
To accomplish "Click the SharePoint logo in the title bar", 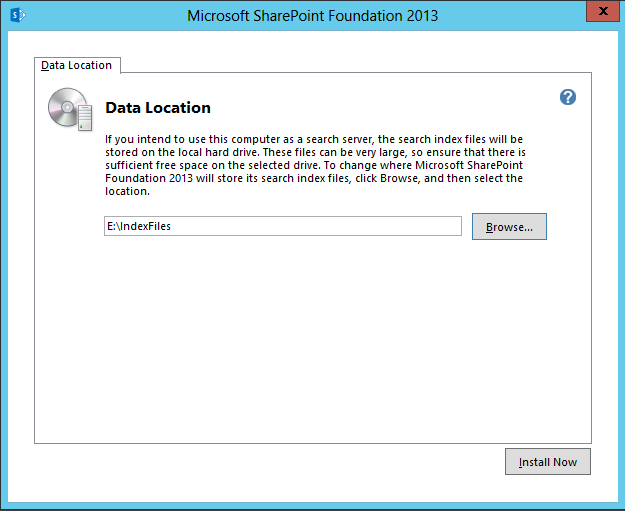I will pyautogui.click(x=18, y=16).
